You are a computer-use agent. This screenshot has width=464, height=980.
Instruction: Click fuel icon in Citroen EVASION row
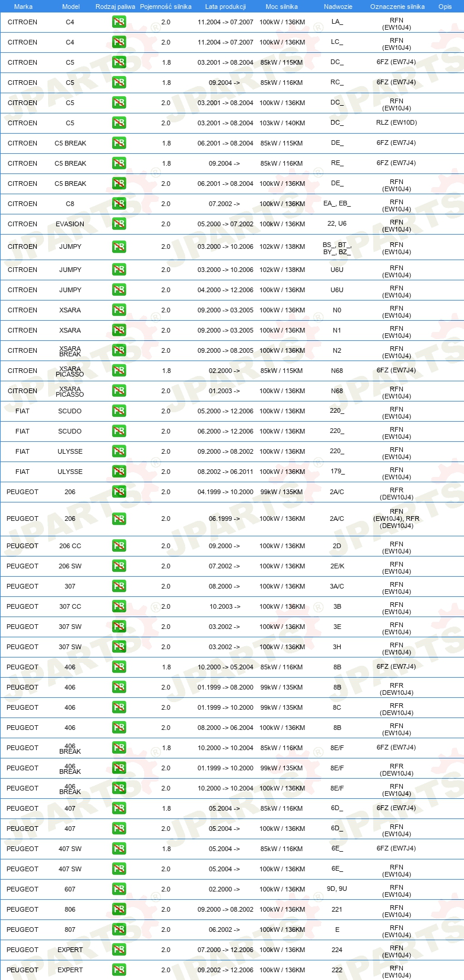119,224
